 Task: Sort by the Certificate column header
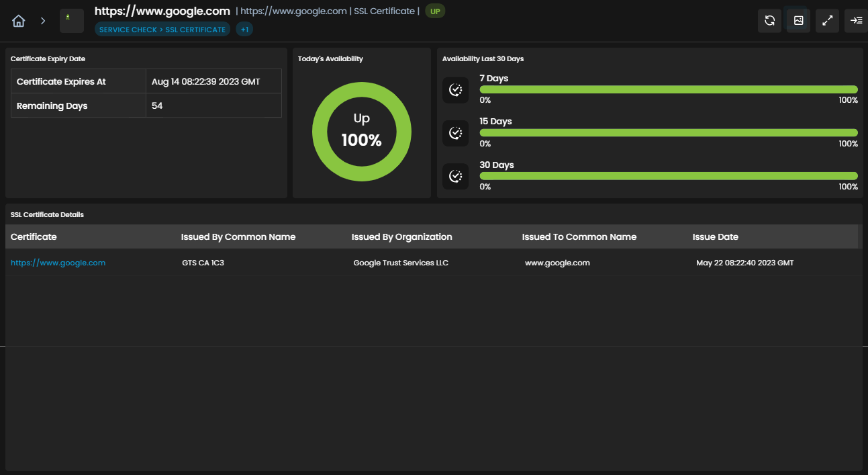(34, 236)
